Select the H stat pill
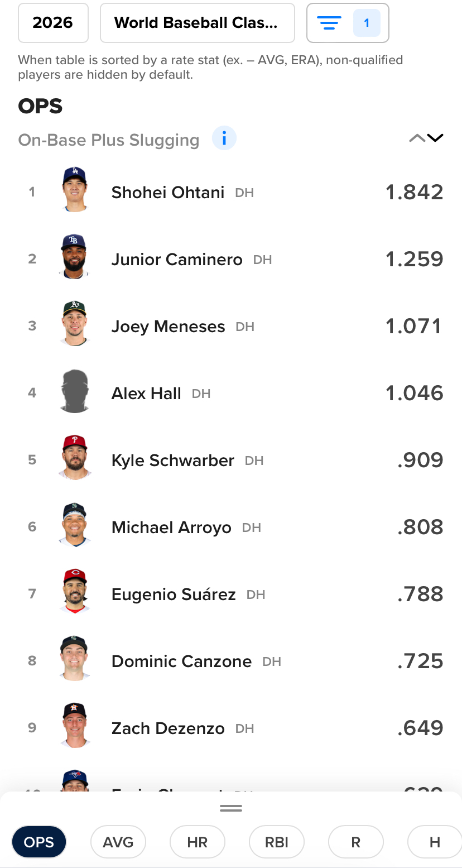462x868 pixels. click(435, 842)
